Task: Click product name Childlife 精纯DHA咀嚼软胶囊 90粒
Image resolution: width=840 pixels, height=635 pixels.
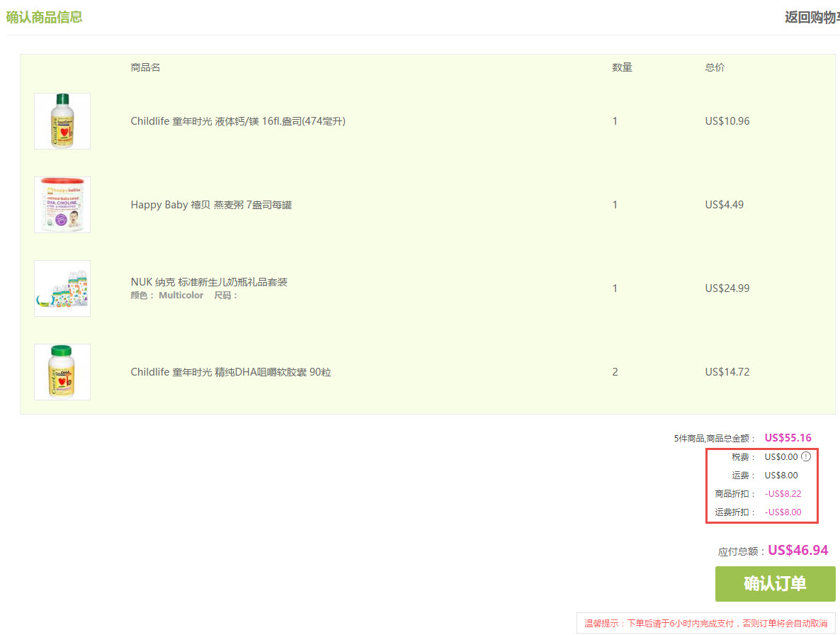Action: [x=231, y=372]
